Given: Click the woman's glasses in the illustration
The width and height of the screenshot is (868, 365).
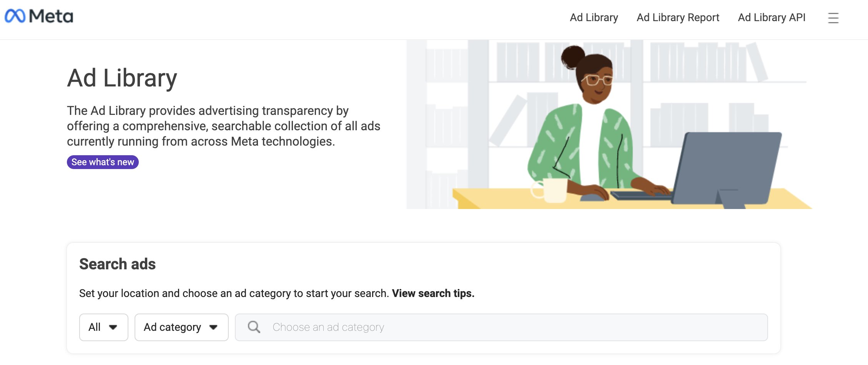Looking at the screenshot, I should click(x=597, y=80).
